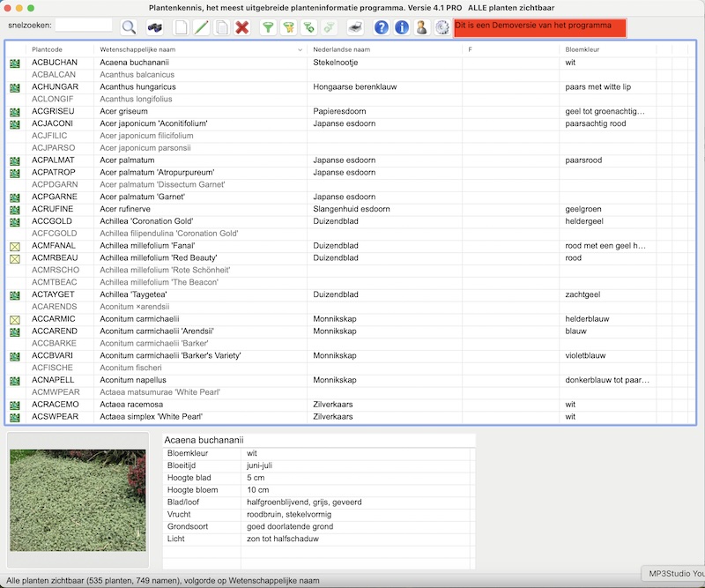Click sort arrow in Wetenschappelijke naam header
705x588 pixels.
click(x=301, y=51)
